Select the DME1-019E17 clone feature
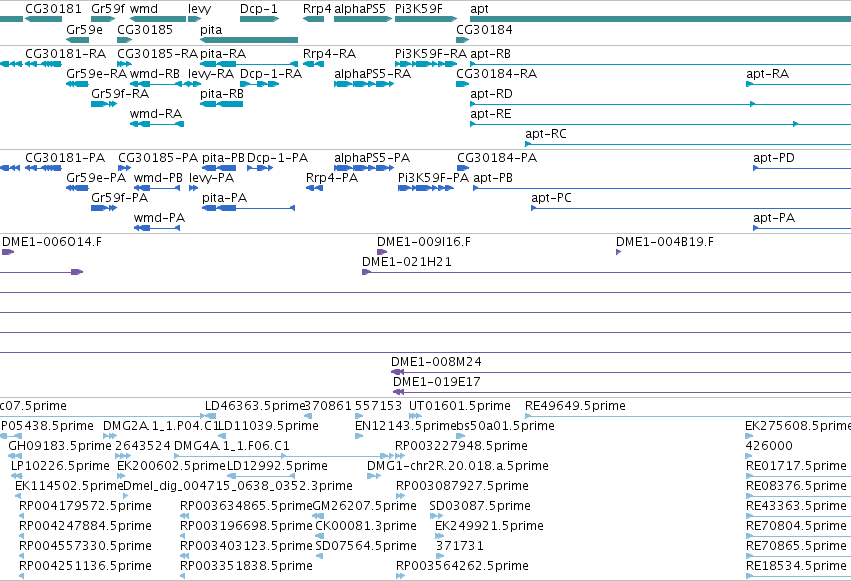Viewport: 851px width, 581px height. click(x=622, y=392)
